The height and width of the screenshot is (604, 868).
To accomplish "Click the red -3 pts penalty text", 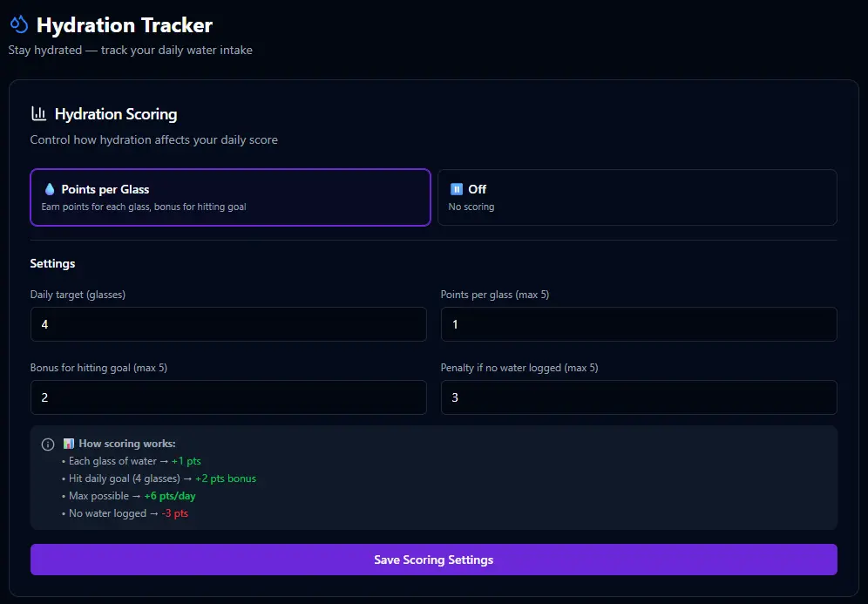I will [x=175, y=513].
